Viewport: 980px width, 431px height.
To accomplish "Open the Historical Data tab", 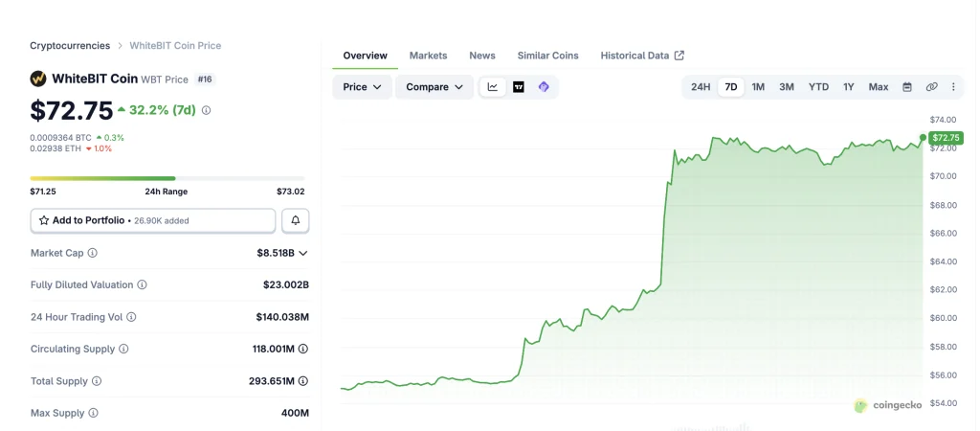I will point(642,56).
